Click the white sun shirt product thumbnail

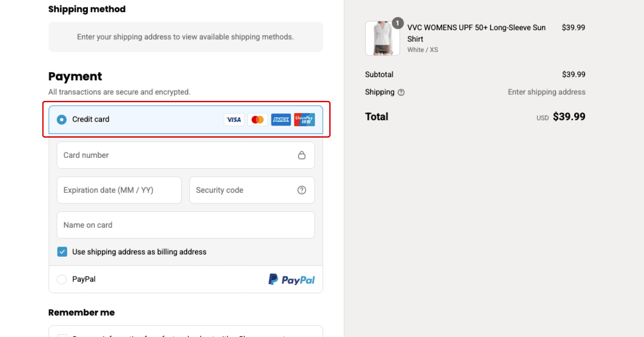382,39
